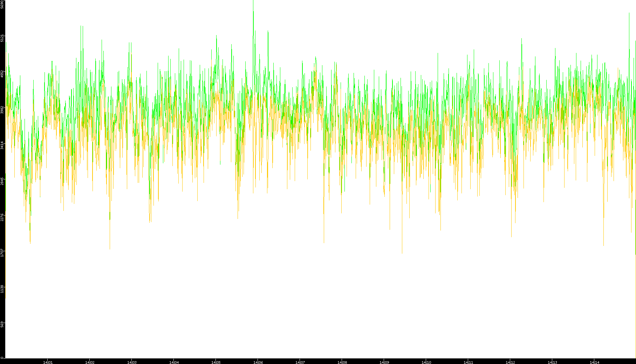Click the 569 y-axis label
The height and width of the screenshot is (364, 636).
point(2,325)
